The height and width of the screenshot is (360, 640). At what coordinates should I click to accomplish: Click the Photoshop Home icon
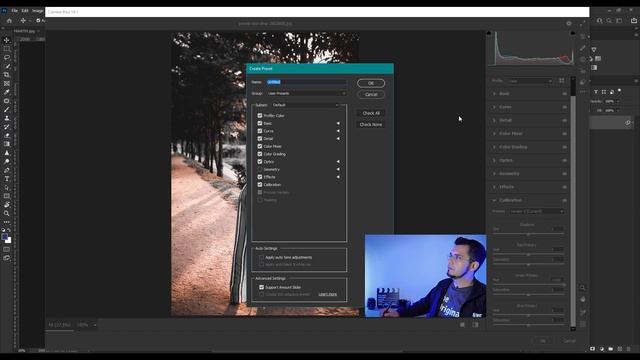tap(9, 20)
